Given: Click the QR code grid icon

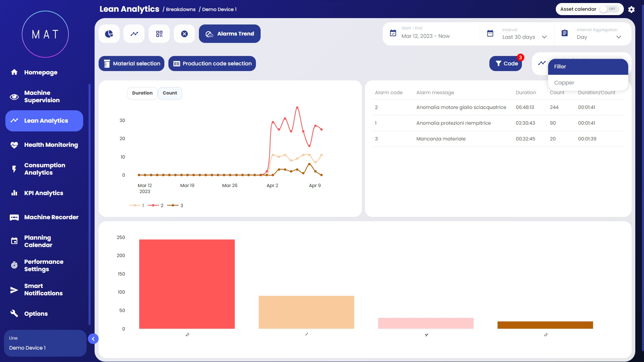Looking at the screenshot, I should pyautogui.click(x=159, y=34).
